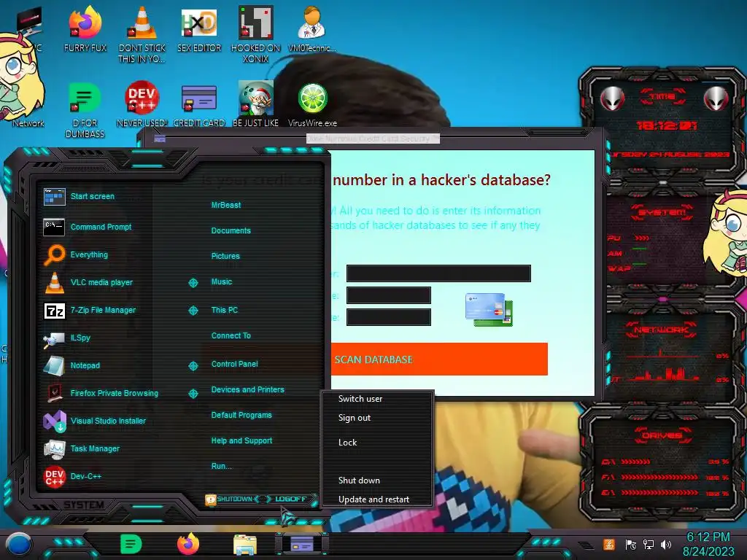Screen dimensions: 747x560
Task: Expand the Control Panel submenu arrow icon
Action: [193, 366]
